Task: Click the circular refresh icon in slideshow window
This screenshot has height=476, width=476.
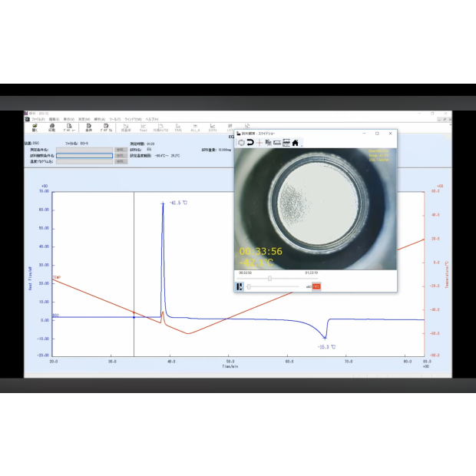Action: (240, 142)
